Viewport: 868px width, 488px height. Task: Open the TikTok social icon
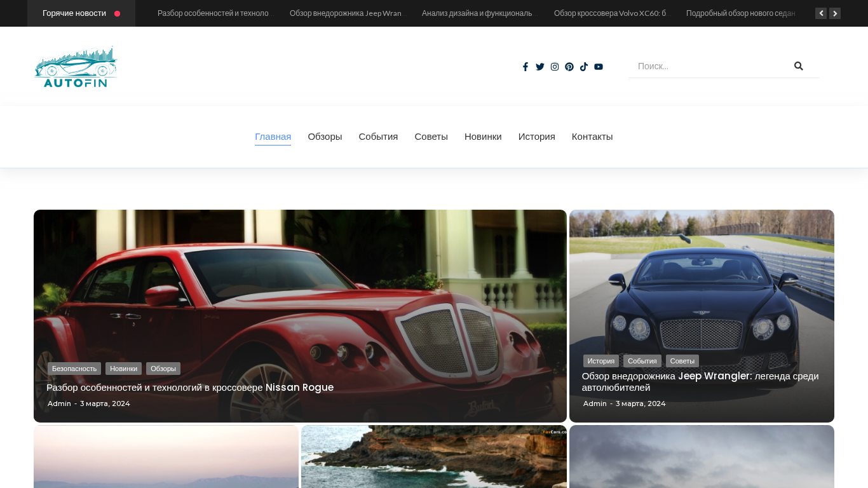tap(584, 67)
